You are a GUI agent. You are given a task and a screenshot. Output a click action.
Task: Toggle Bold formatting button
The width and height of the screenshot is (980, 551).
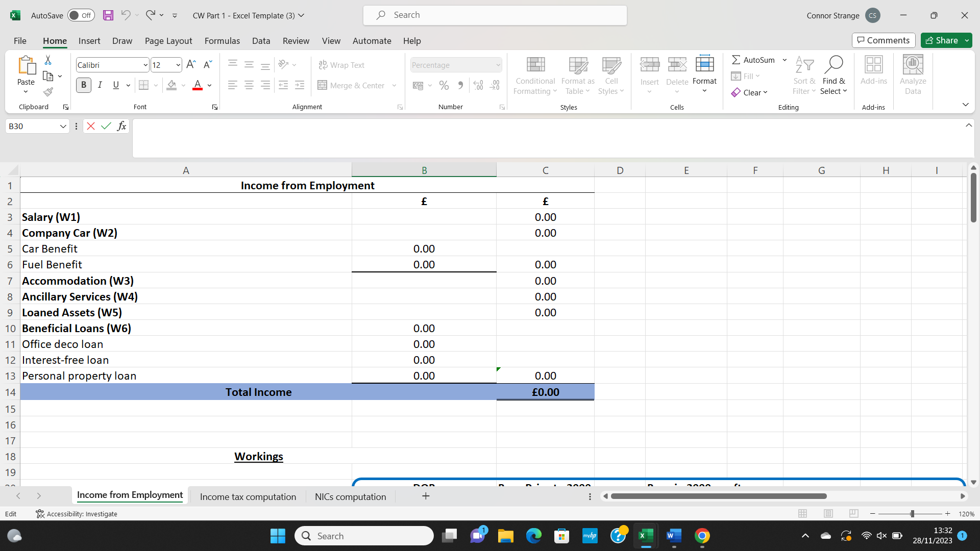[84, 85]
